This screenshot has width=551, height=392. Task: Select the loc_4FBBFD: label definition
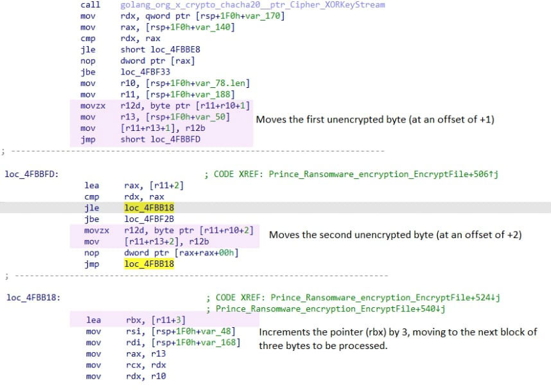32,175
